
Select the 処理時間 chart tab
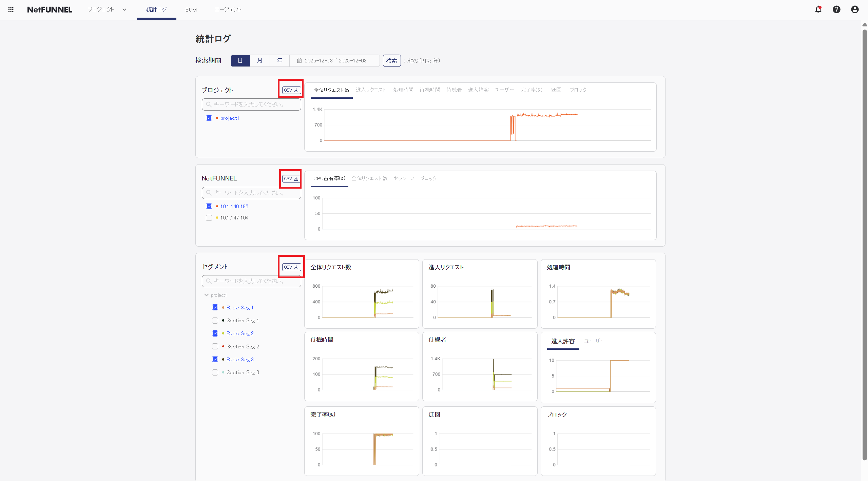click(403, 90)
